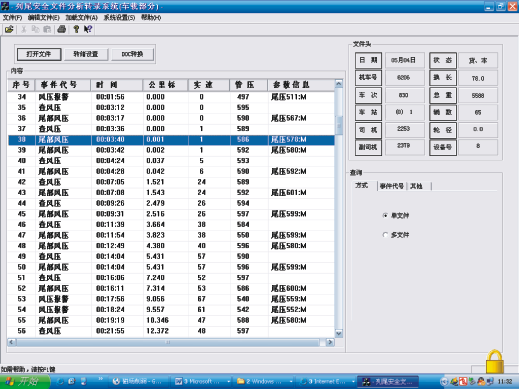Switch to the 事件代号 query tab
The height and width of the screenshot is (389, 519).
[392, 186]
